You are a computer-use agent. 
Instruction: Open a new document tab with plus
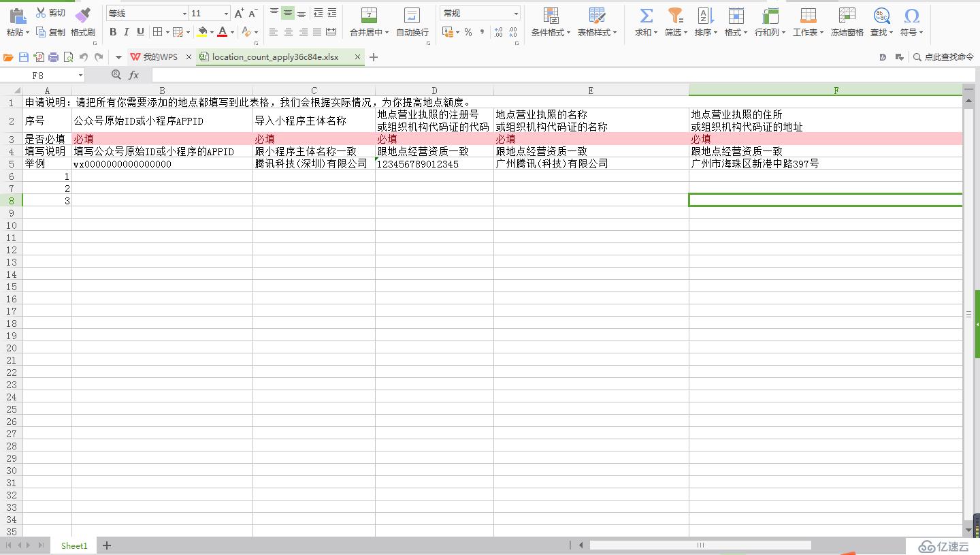373,57
